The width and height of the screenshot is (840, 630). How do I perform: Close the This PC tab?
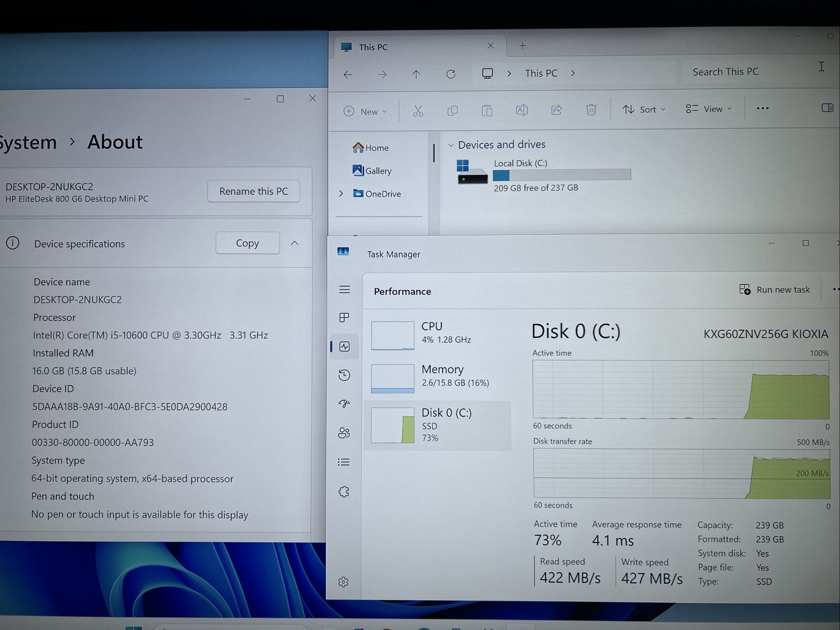pos(491,46)
